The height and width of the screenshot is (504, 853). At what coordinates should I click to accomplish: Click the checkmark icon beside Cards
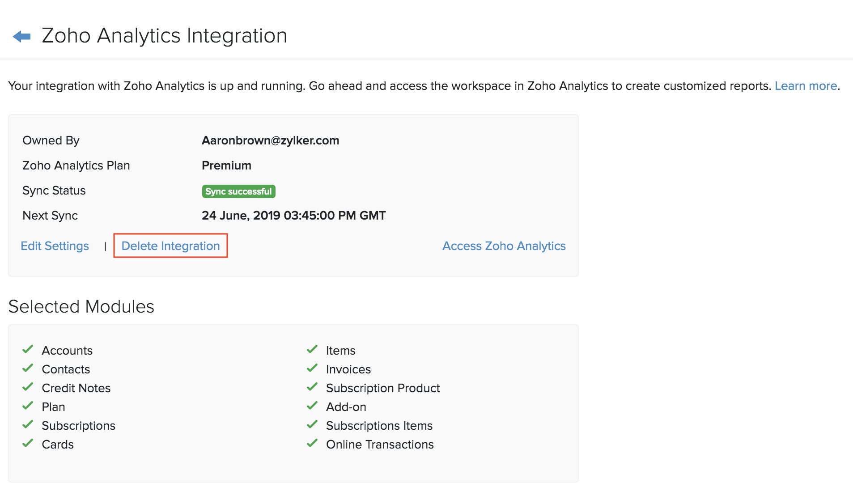(28, 443)
